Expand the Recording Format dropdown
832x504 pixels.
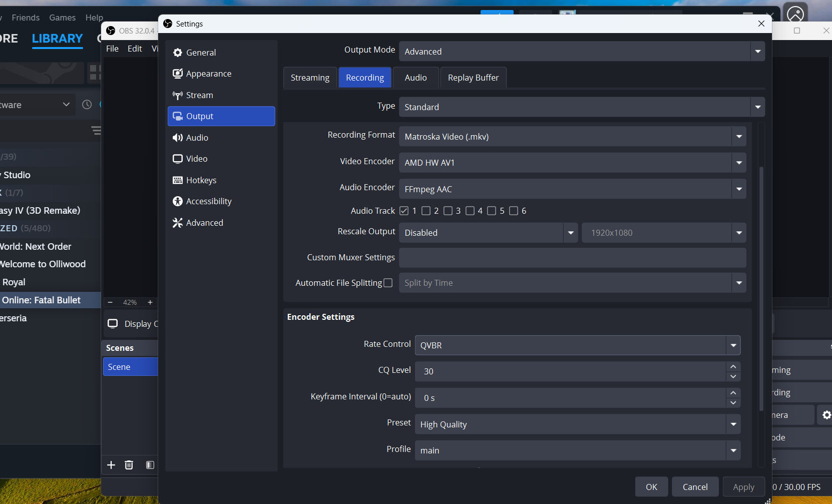[x=572, y=137]
